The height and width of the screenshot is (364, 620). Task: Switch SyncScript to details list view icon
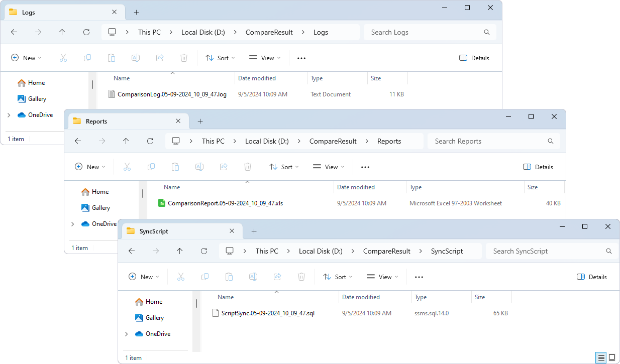pyautogui.click(x=601, y=357)
